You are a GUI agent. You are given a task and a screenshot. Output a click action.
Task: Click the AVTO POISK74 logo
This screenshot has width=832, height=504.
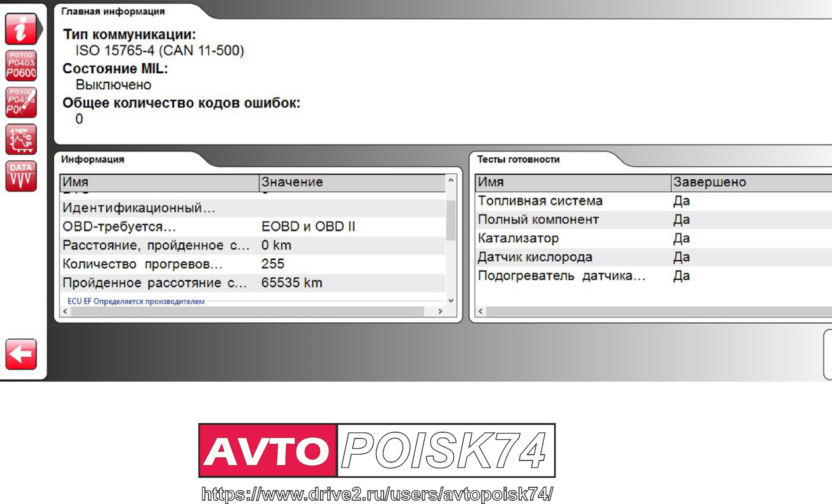tap(377, 450)
